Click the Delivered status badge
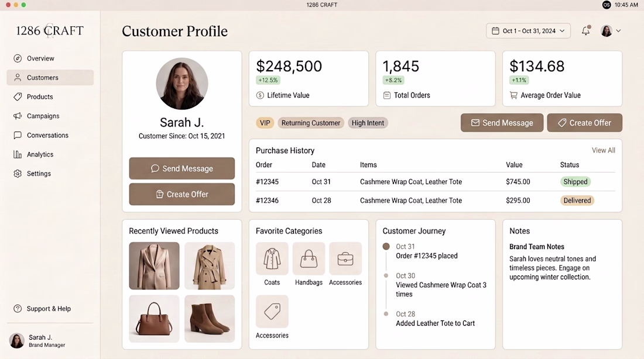Screen dimensions: 644x359 tap(577, 201)
